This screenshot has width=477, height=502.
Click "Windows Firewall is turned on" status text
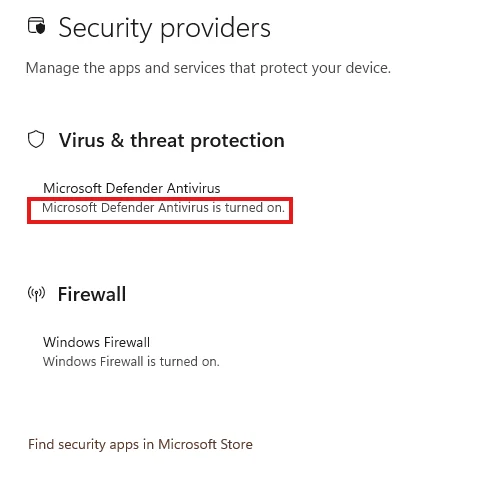point(131,362)
